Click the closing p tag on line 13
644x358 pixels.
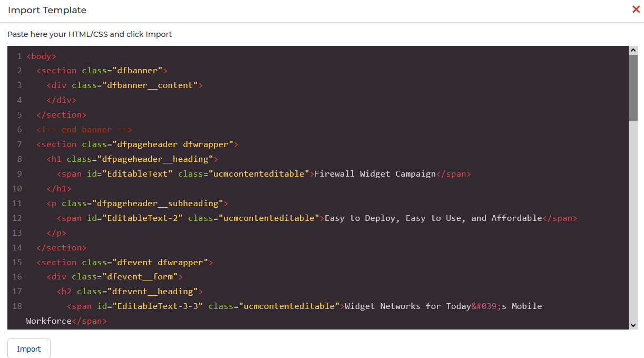[56, 233]
